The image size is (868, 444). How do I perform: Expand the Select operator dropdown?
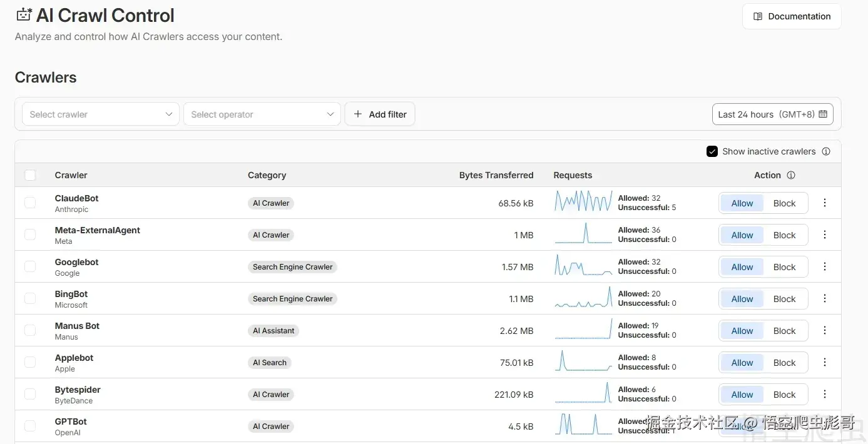pyautogui.click(x=262, y=114)
